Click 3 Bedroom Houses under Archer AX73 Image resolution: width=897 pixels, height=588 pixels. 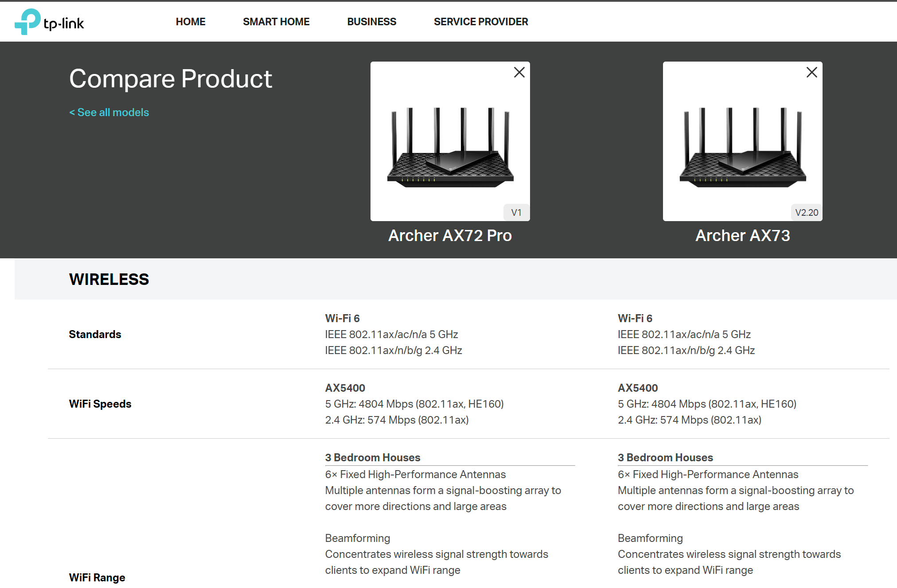[x=665, y=458]
